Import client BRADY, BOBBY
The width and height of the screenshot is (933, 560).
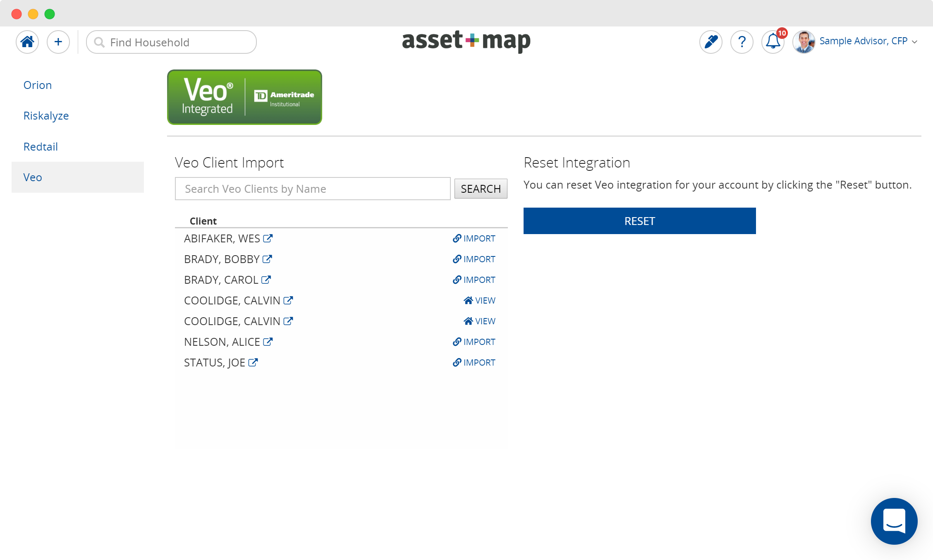click(x=474, y=259)
